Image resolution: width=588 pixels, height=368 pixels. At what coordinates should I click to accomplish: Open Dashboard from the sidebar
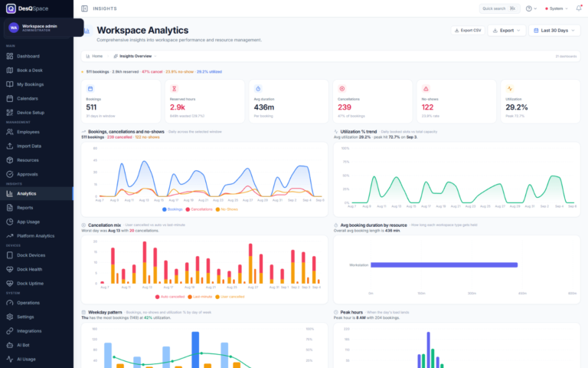tap(37, 56)
